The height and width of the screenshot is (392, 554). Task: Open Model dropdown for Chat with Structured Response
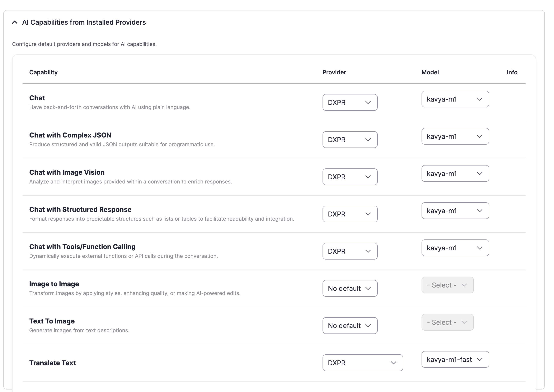[x=455, y=210]
